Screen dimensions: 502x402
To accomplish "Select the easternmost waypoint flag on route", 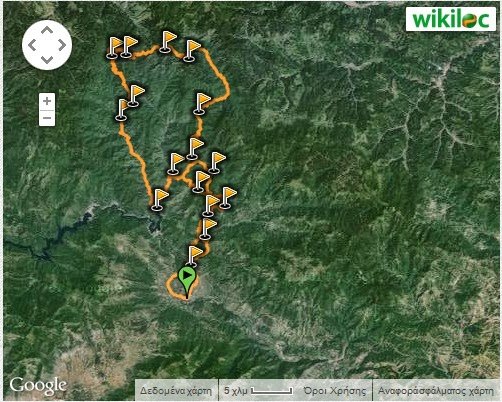I will 227,198.
